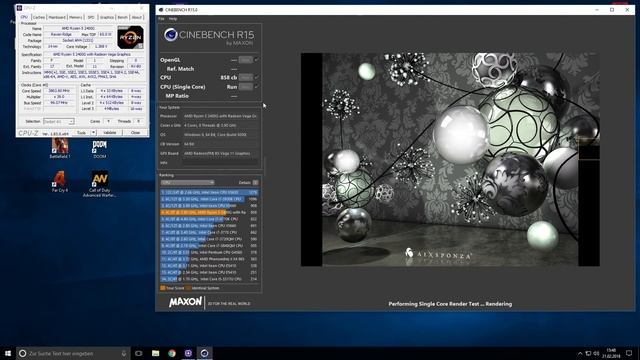Toggle the CPU (Single Core) checkbox
The width and height of the screenshot is (640, 360).
(256, 87)
